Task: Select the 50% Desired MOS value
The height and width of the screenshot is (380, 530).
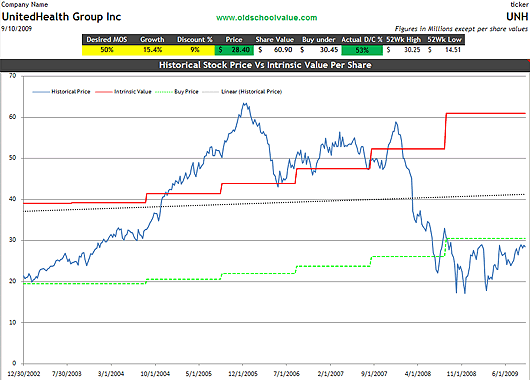Action: 107,50
